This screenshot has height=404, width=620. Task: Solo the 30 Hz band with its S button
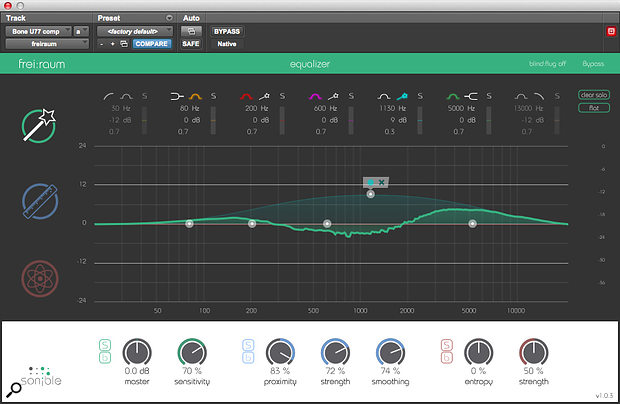point(144,96)
